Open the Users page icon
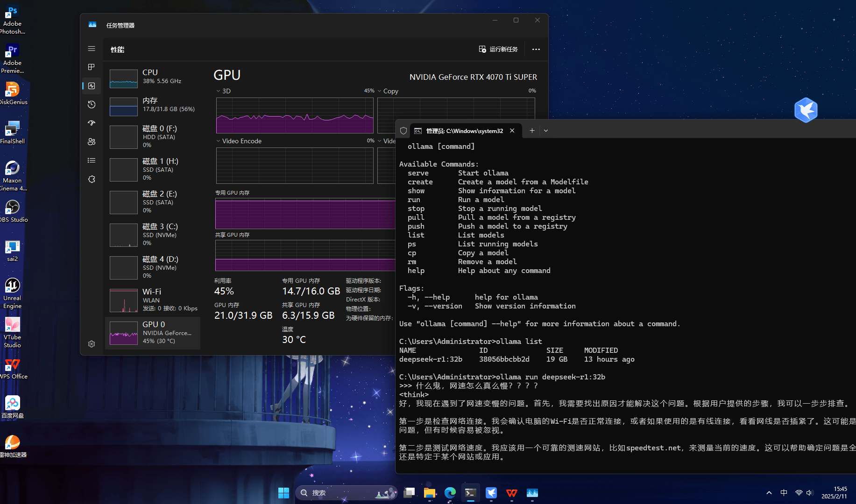 pyautogui.click(x=92, y=142)
